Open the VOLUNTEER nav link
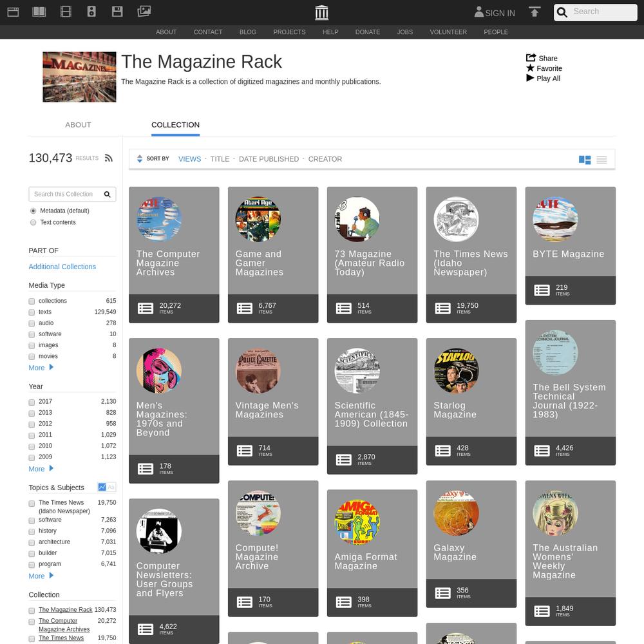 [448, 32]
